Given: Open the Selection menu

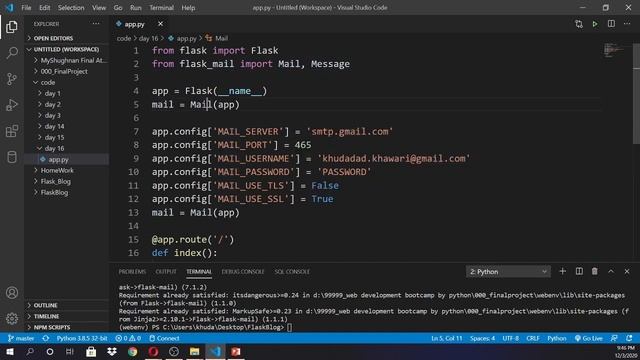Looking at the screenshot, I should [x=71, y=7].
